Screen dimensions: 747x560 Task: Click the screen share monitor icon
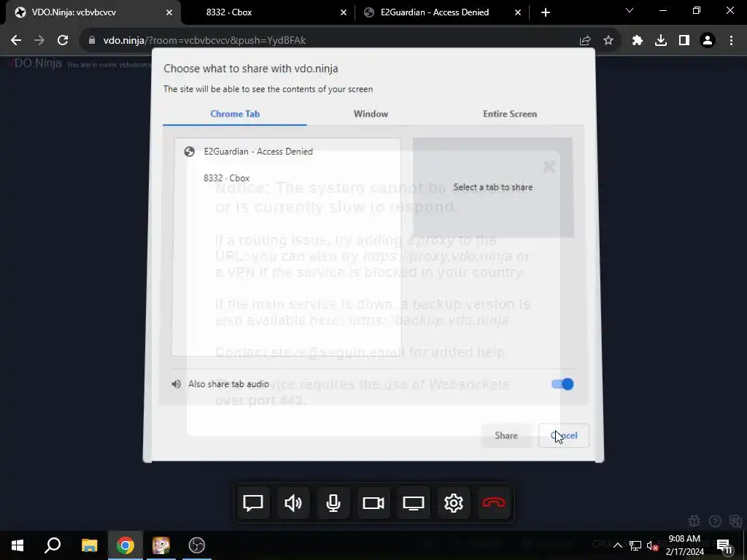point(414,503)
